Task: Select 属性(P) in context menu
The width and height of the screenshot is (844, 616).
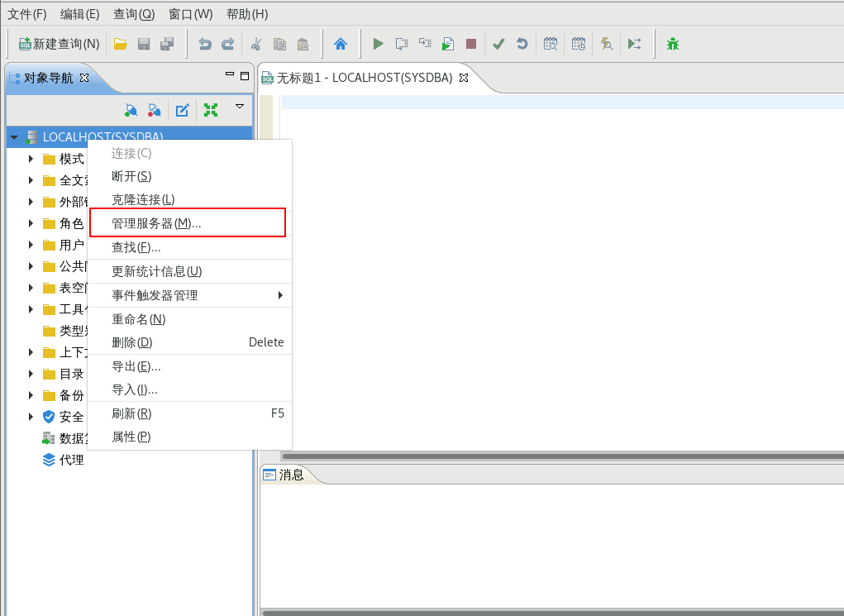Action: pyautogui.click(x=189, y=437)
